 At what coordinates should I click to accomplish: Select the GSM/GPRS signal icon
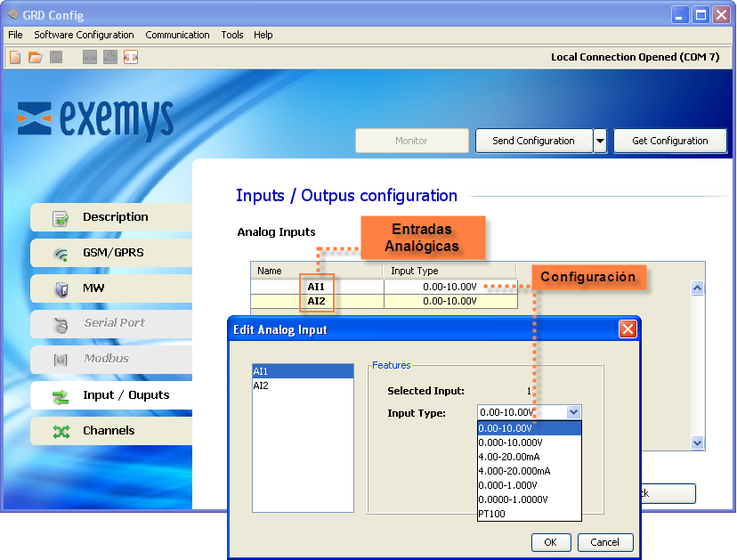pos(61,254)
